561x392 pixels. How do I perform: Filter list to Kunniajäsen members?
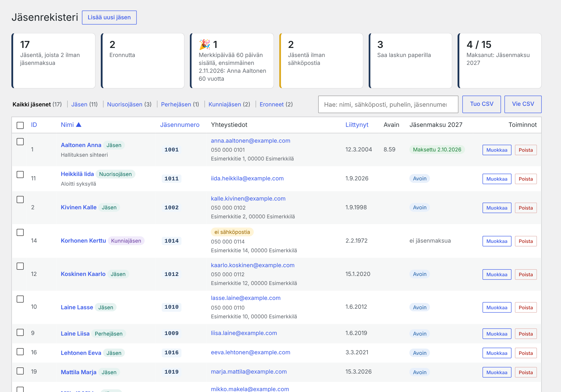(x=225, y=104)
